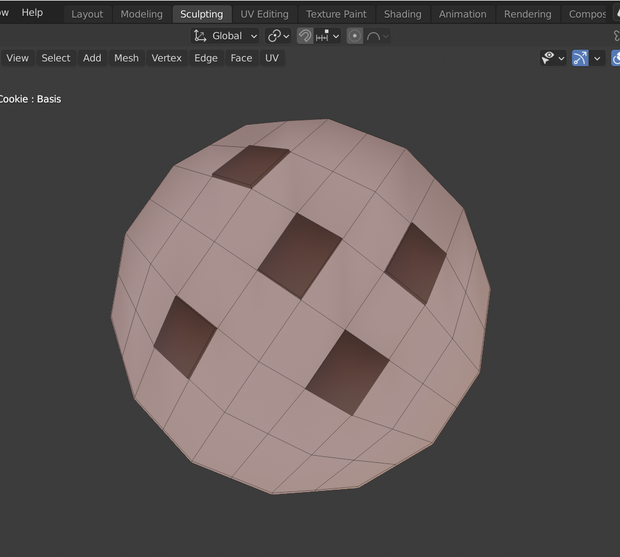Expand the gizmo options arrow
Viewport: 620px width, 557px height.
tap(597, 59)
